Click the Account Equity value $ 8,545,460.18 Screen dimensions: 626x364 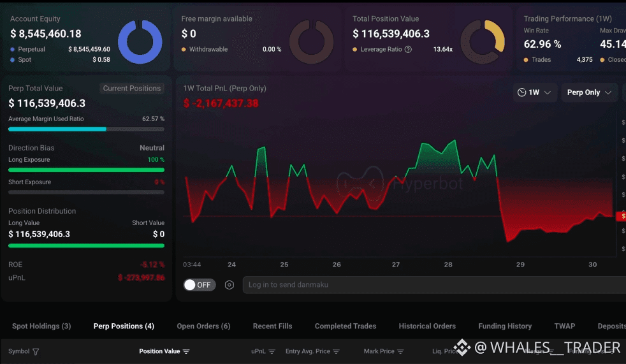45,34
